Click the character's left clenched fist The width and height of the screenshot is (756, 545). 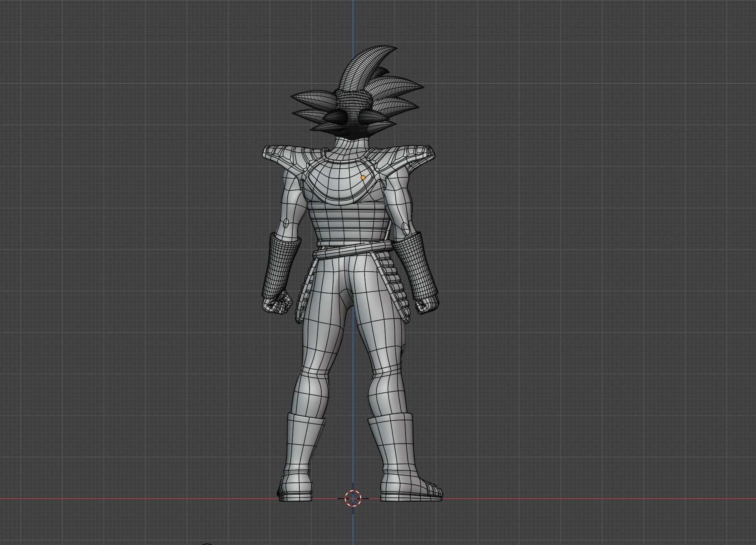pos(277,304)
